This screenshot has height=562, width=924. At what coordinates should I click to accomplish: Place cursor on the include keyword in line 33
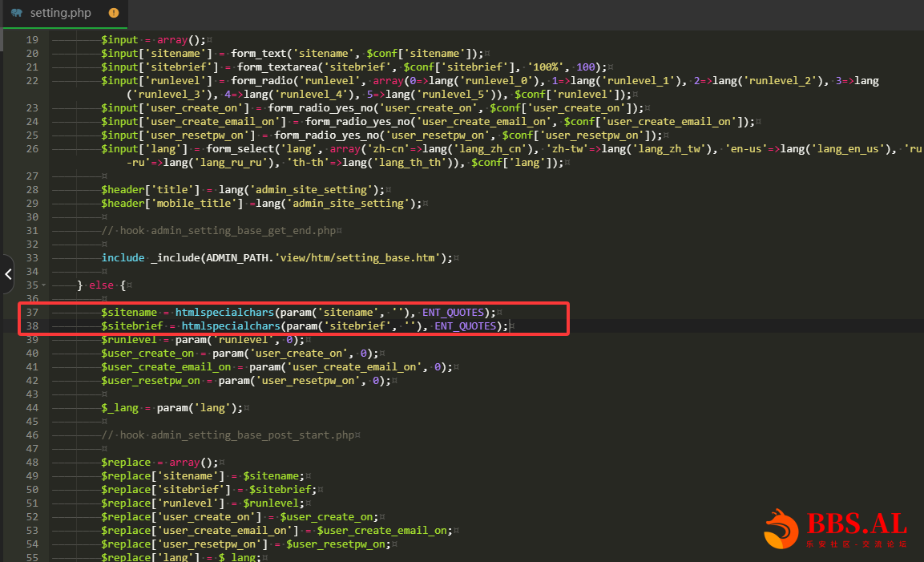pyautogui.click(x=122, y=257)
